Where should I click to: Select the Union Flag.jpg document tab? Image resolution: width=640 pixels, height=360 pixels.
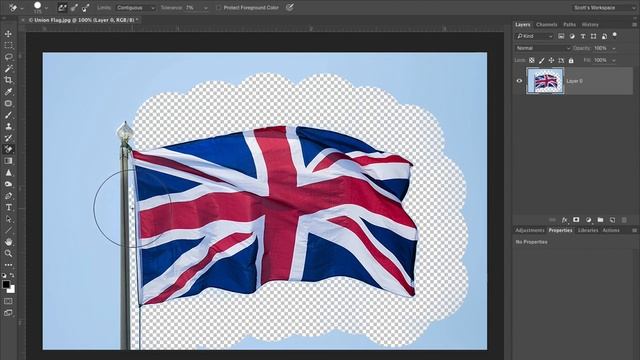click(82, 20)
